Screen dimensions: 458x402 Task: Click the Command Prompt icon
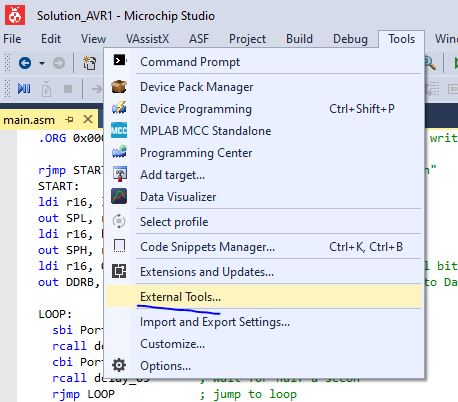[x=119, y=60]
